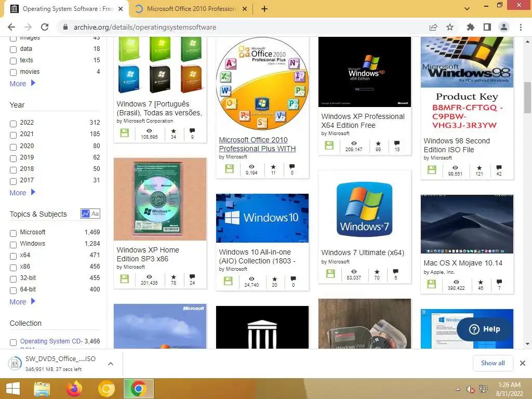This screenshot has height=399, width=532.
Task: Toggle the browser side panel icon
Action: (487, 27)
